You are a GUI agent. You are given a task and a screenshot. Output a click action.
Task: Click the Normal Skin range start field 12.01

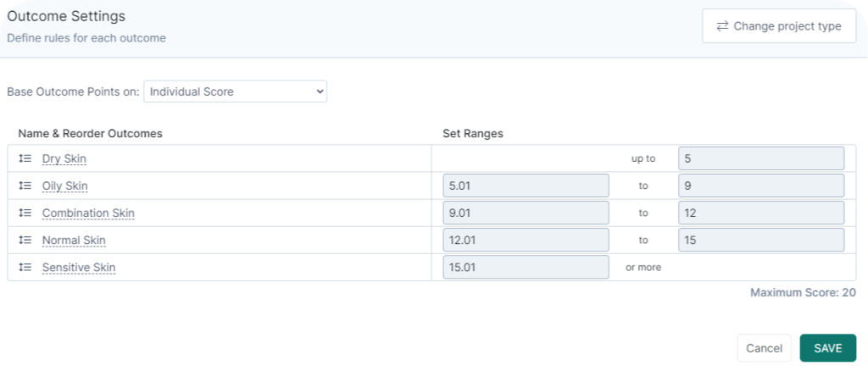526,240
